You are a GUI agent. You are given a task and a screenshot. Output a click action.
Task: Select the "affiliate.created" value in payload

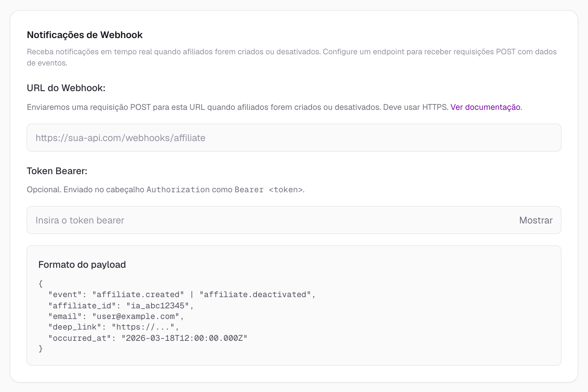click(138, 294)
